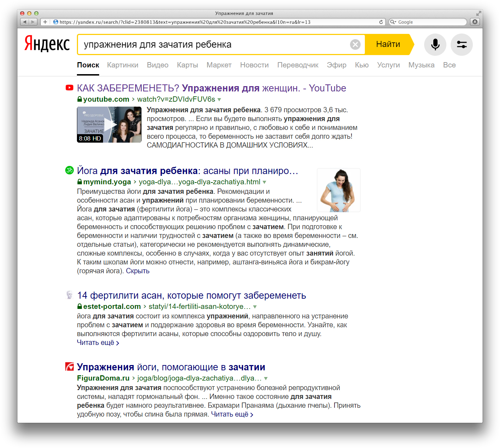
Task: Open the Карты tab
Action: (187, 65)
